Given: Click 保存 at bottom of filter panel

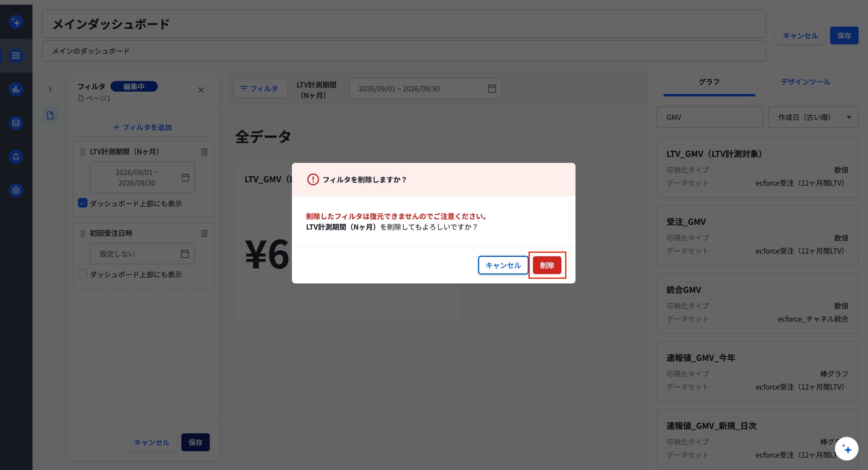Looking at the screenshot, I should pyautogui.click(x=196, y=442).
